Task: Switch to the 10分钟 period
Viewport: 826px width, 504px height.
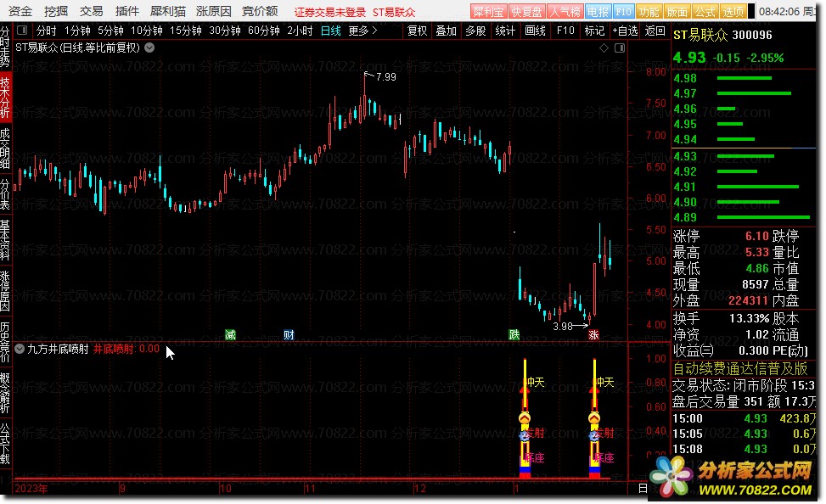Action: click(147, 31)
